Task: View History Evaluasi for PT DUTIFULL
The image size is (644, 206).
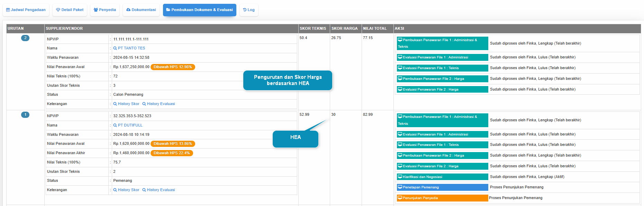Action: (159, 190)
